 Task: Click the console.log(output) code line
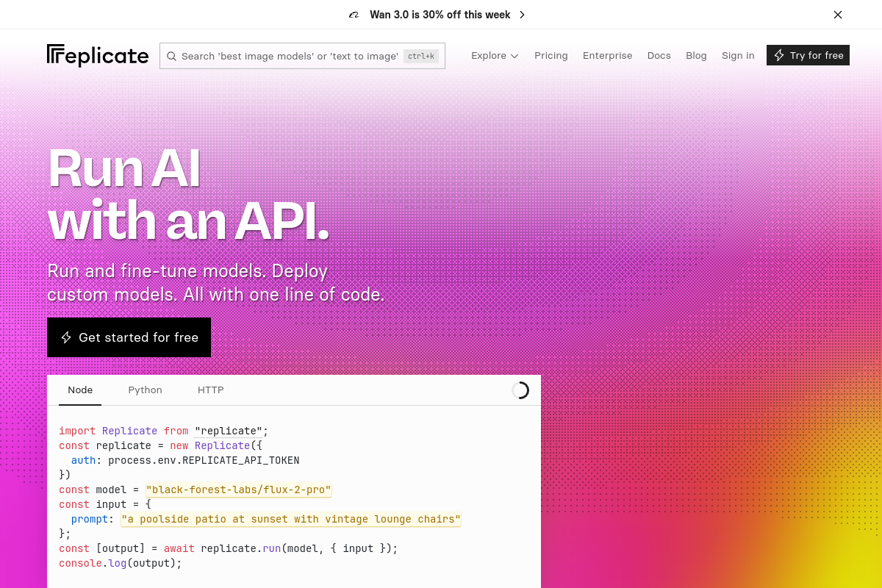(x=121, y=563)
